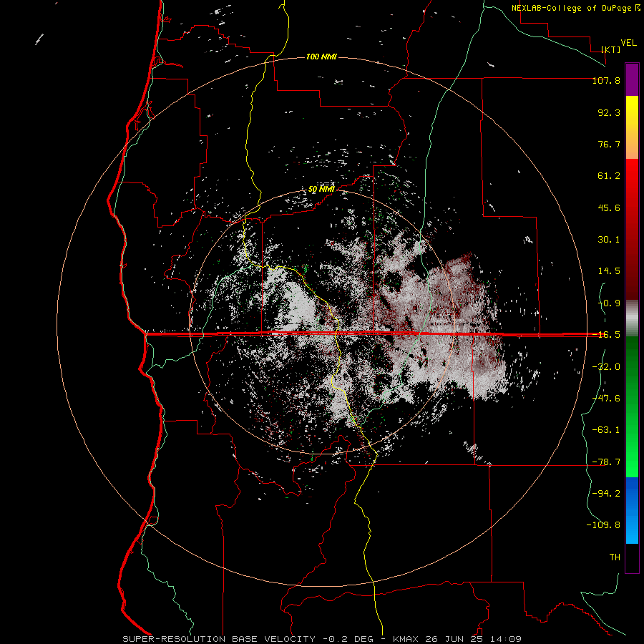Click the -0.9 velocity scale value
This screenshot has width=644, height=644.
tap(609, 303)
